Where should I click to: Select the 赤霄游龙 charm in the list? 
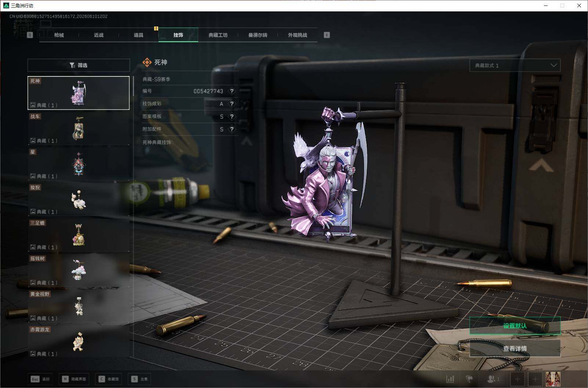[79, 341]
